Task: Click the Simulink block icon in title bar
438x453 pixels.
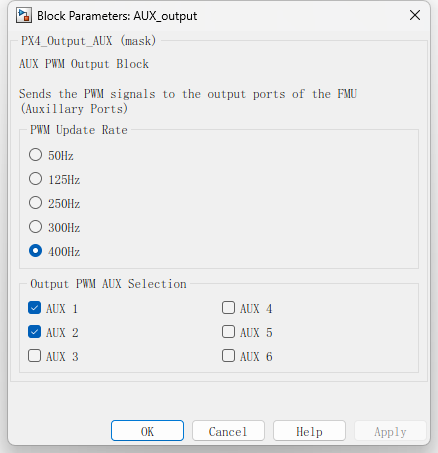Action: tap(24, 16)
